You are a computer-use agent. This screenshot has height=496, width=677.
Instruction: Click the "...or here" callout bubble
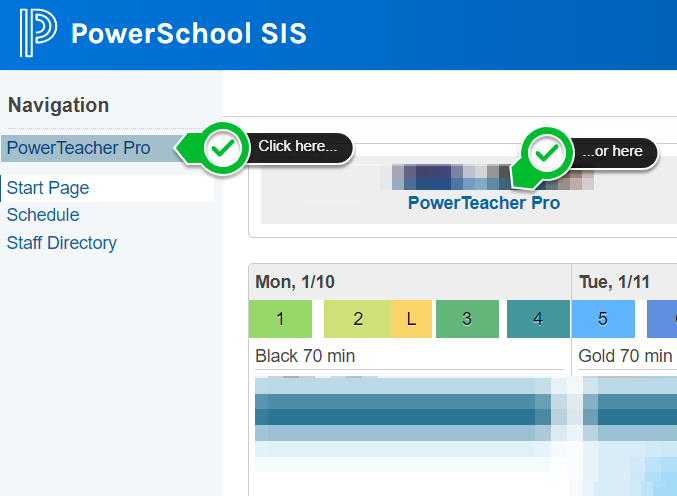[614, 152]
